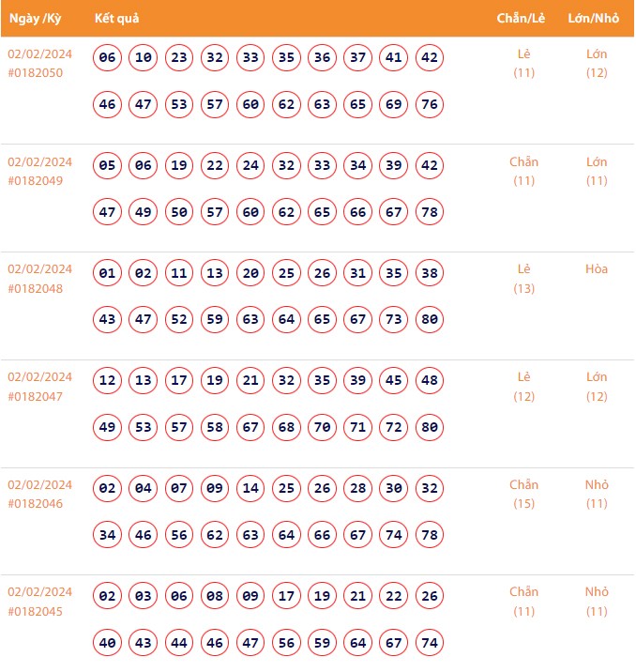636x672 pixels.
Task: Pick ball 12 in draw #0182047
Action: point(108,381)
